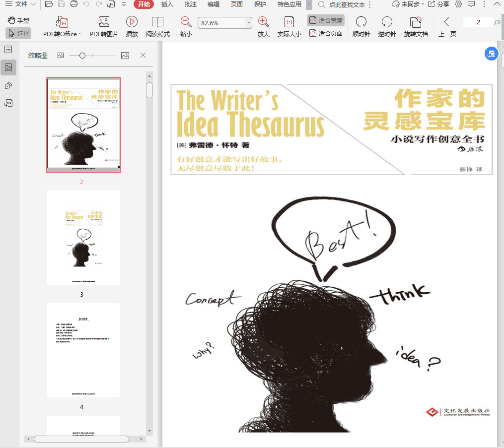The height and width of the screenshot is (448, 504).
Task: Switch to the 插入 ribbon tab
Action: [167, 4]
